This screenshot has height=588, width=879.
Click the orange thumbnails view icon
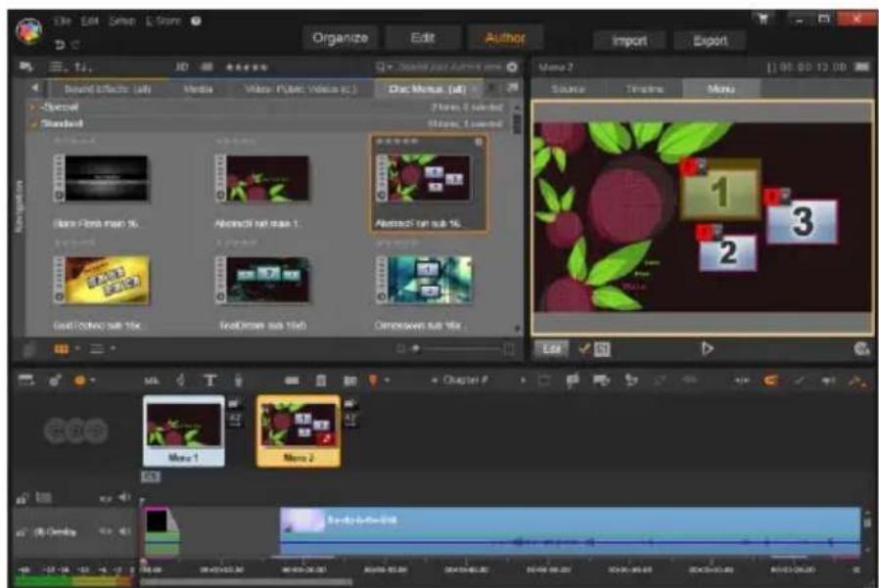click(61, 349)
